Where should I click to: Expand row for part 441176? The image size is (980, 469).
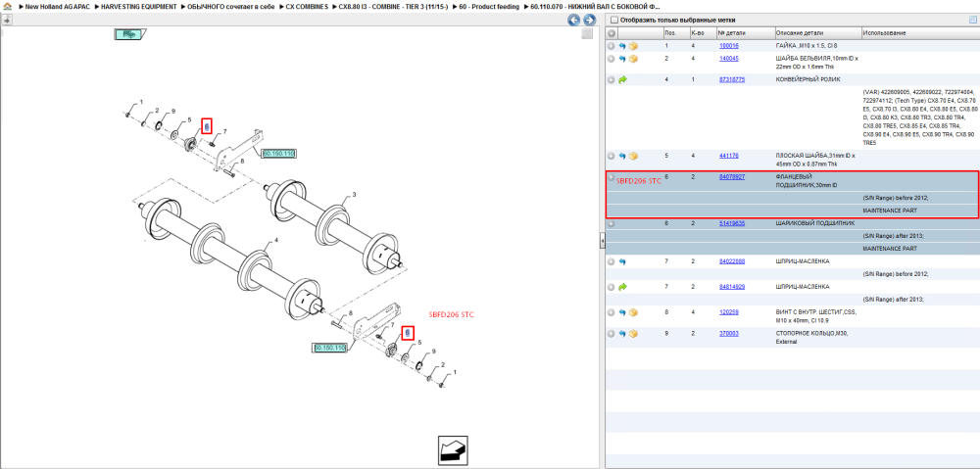tap(612, 156)
